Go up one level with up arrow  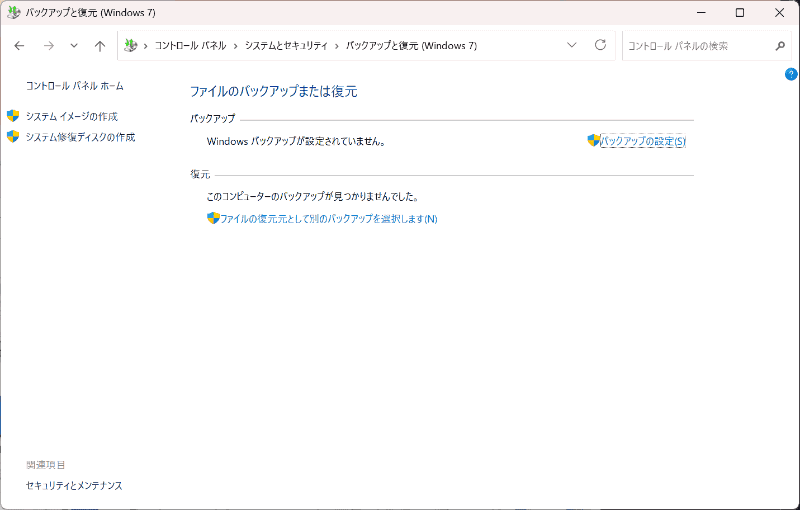point(100,46)
